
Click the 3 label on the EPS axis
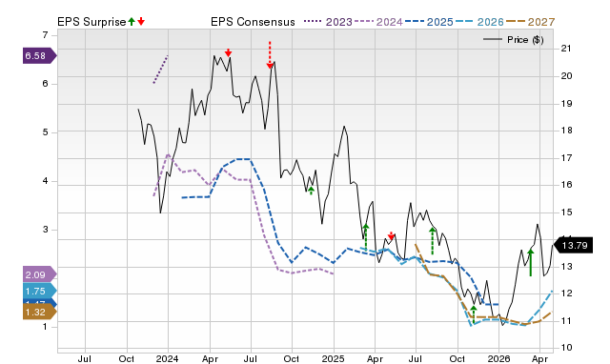coord(45,230)
